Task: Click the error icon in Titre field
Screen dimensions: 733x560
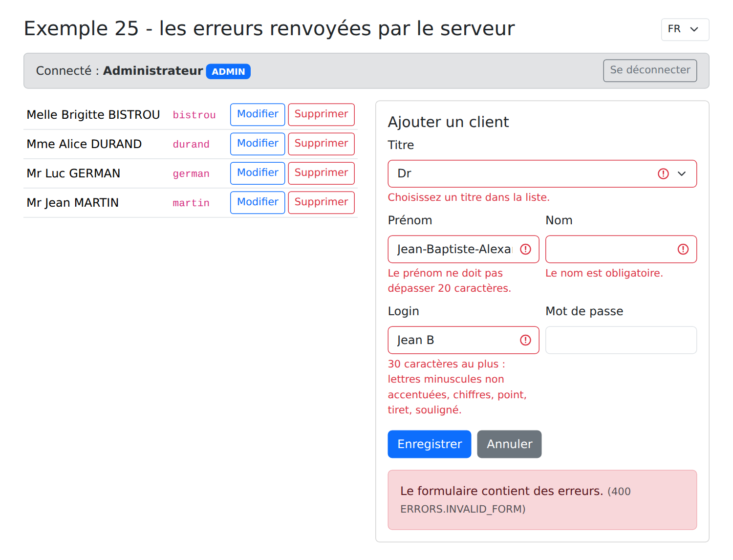Action: (663, 173)
